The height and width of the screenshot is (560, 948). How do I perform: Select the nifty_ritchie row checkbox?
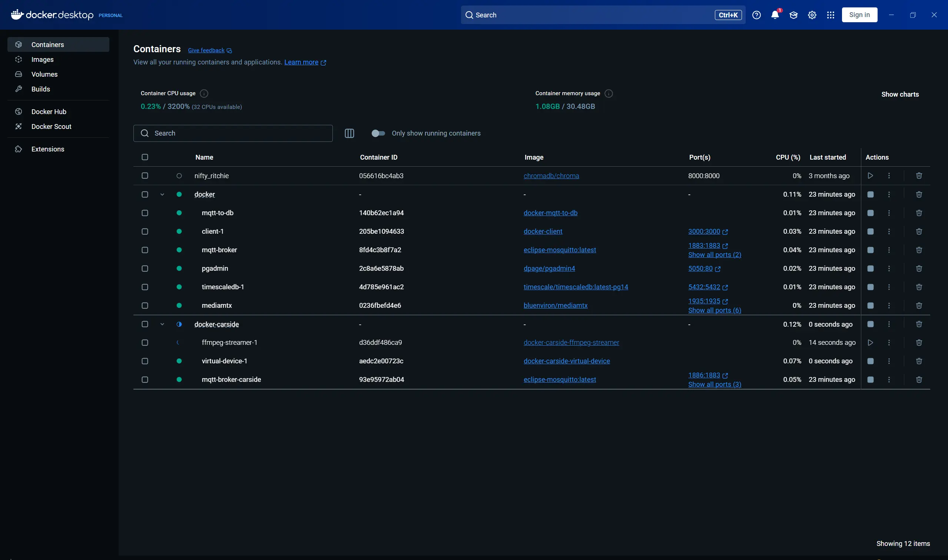click(145, 176)
